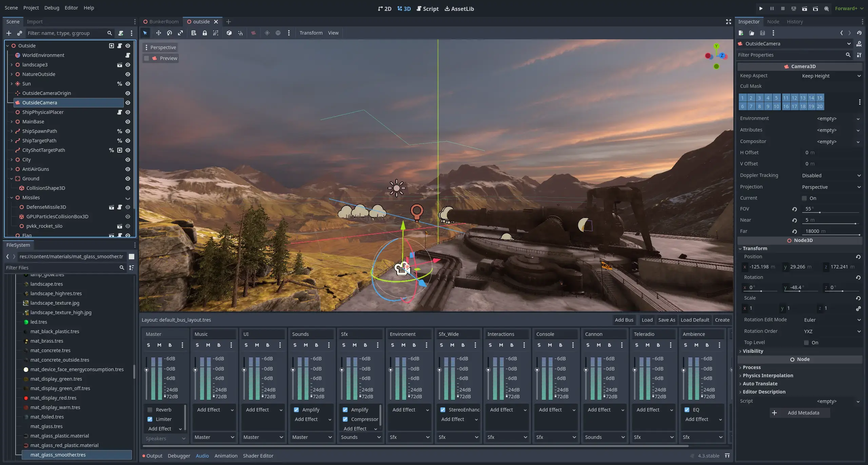868x465 pixels.
Task: Collapse the Missiles node
Action: (x=12, y=198)
